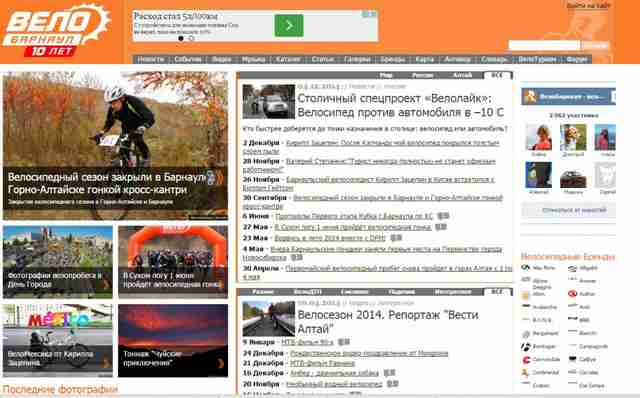Open the 2 Декабря news link
This screenshot has height=398, width=640.
pyautogui.click(x=371, y=147)
